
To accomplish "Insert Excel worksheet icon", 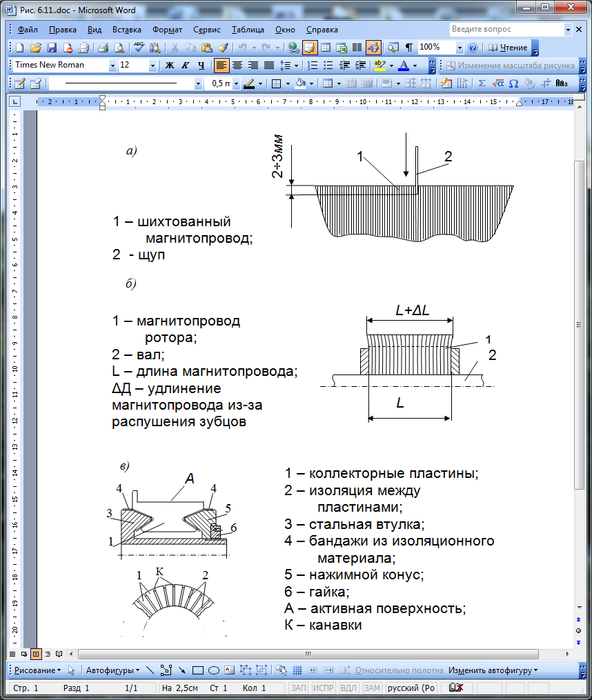I will click(x=342, y=48).
